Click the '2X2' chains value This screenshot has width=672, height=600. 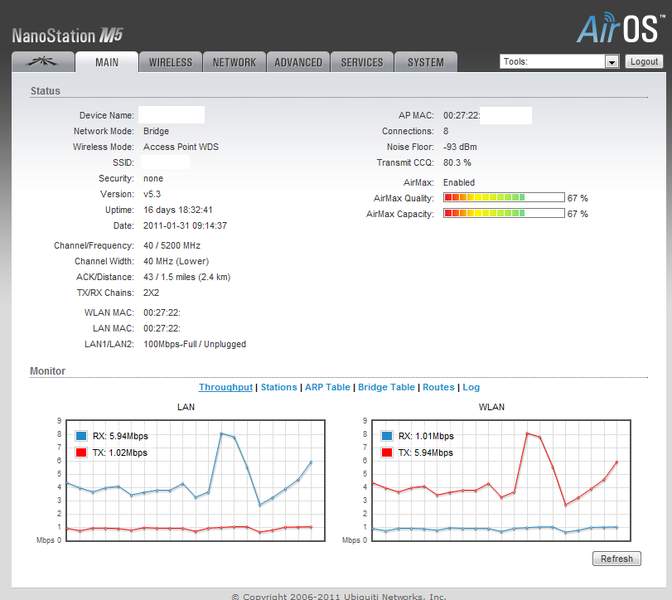click(151, 293)
